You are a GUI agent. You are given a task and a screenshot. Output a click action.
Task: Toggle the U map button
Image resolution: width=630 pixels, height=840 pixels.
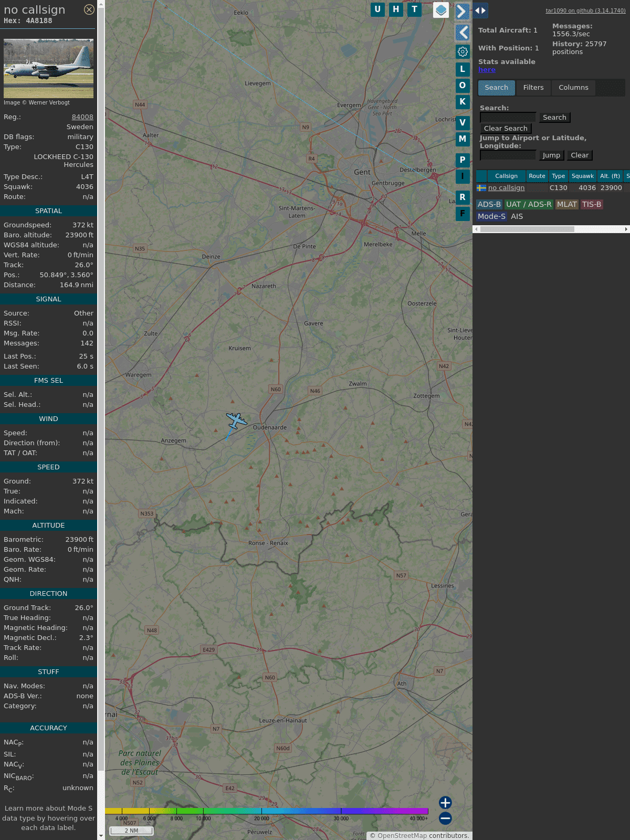tap(377, 9)
